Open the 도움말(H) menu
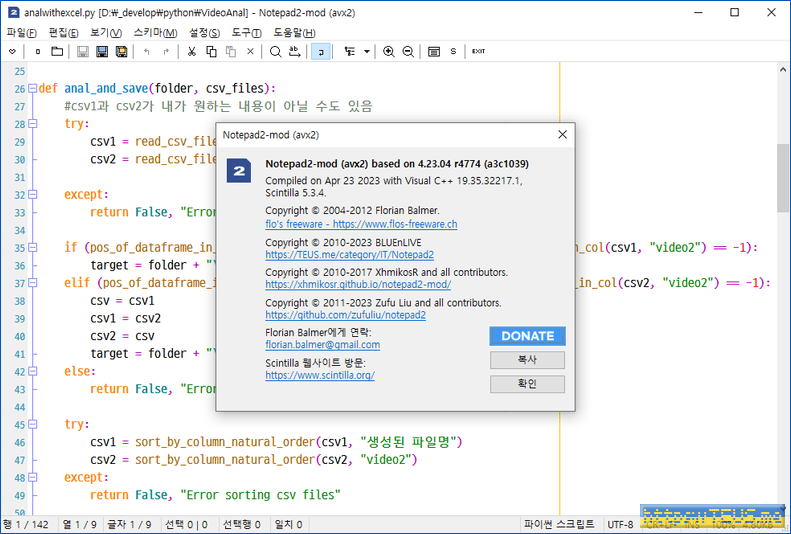791x534 pixels. point(295,33)
